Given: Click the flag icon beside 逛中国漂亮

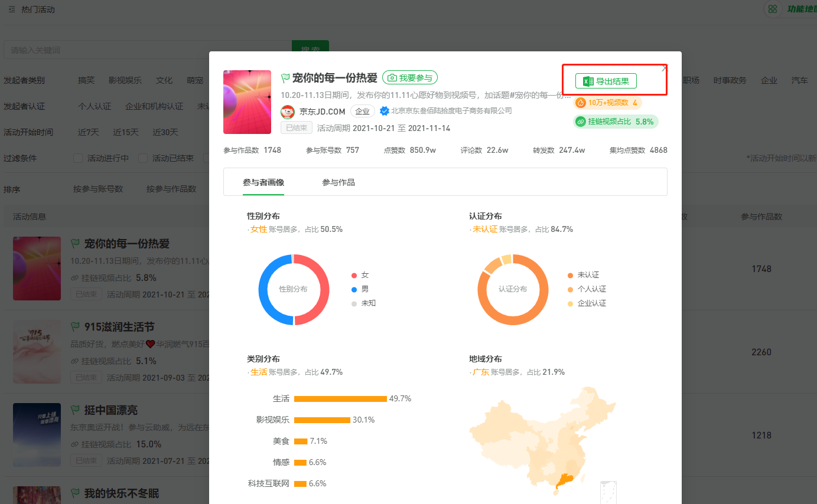Looking at the screenshot, I should (76, 410).
